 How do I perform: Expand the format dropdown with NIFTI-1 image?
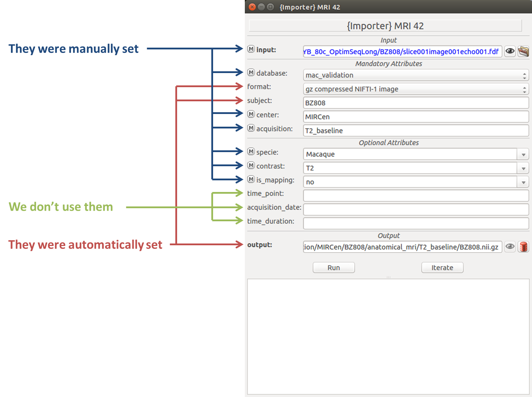click(x=416, y=89)
